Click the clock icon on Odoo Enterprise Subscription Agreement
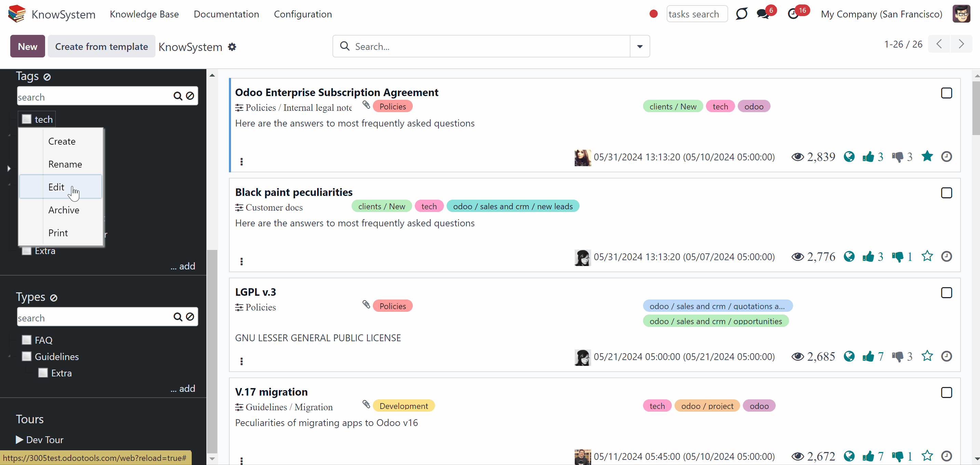This screenshot has width=980, height=465. 947,157
